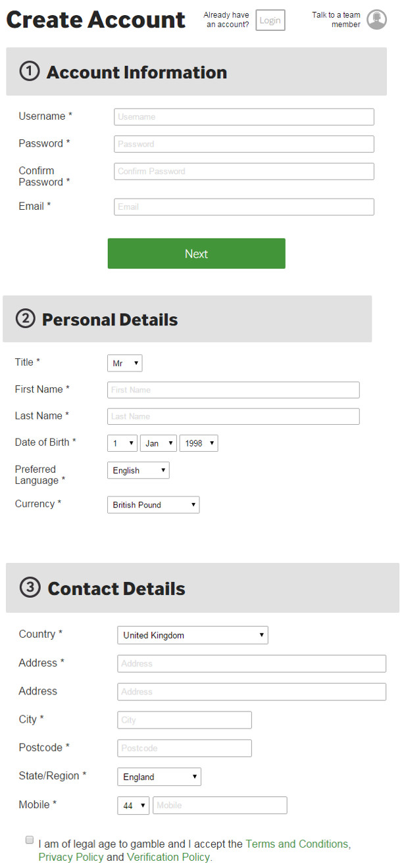Screen dimensions: 404x868
Task: Click the Login button
Action: (270, 20)
